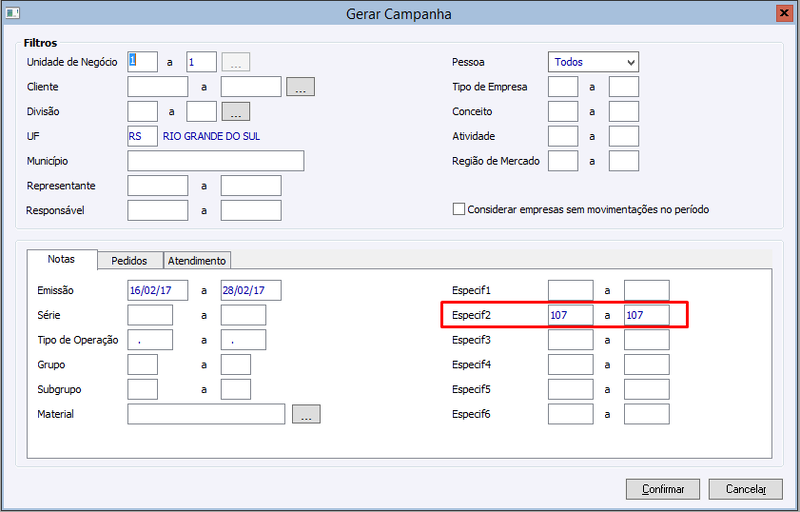Click the first Especif2 field with 107
Viewport: 800px width, 512px height.
pyautogui.click(x=570, y=315)
